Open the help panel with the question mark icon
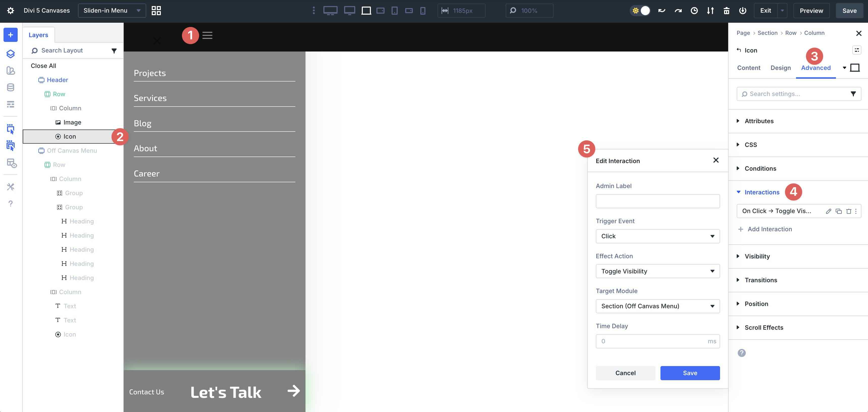 tap(10, 203)
